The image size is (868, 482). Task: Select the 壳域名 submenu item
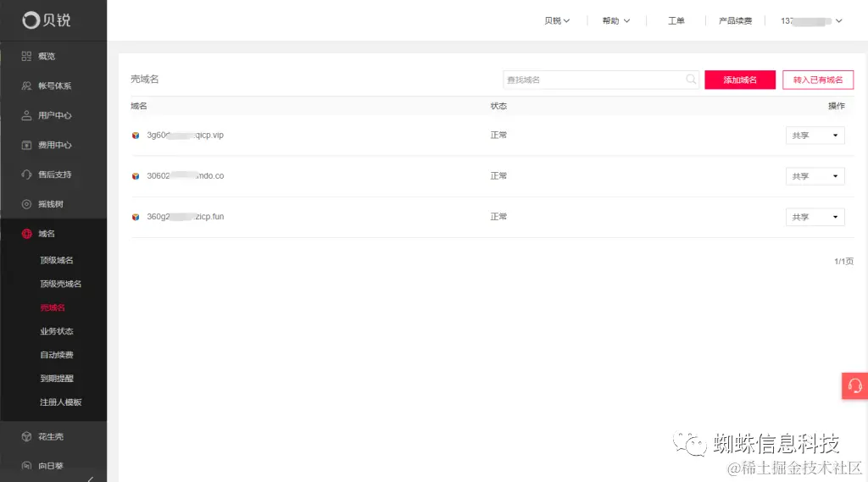53,307
